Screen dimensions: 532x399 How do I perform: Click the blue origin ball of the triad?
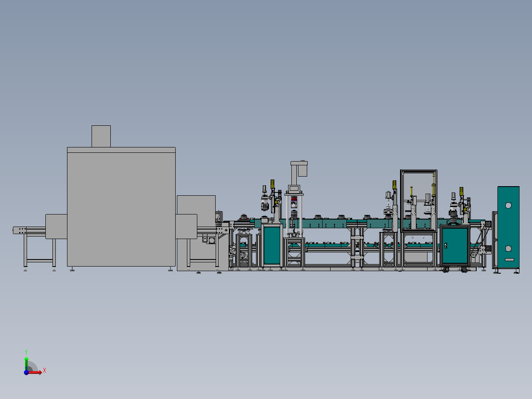coord(26,372)
